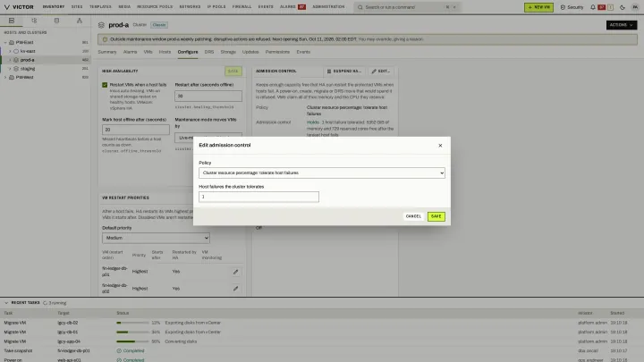Image resolution: width=644 pixels, height=362 pixels.
Task: Open the user avatar menu
Action: (635, 7)
